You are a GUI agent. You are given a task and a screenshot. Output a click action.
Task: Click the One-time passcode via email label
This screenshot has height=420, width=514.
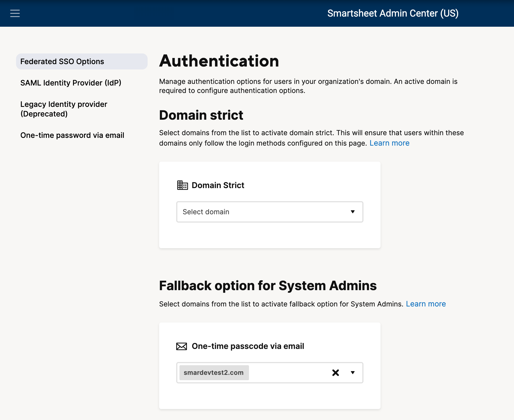point(248,346)
